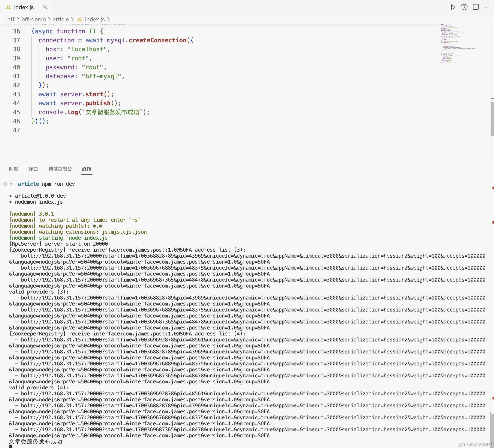Open the more editor actions ellipsis menu
The height and width of the screenshot is (448, 494).
pyautogui.click(x=487, y=7)
